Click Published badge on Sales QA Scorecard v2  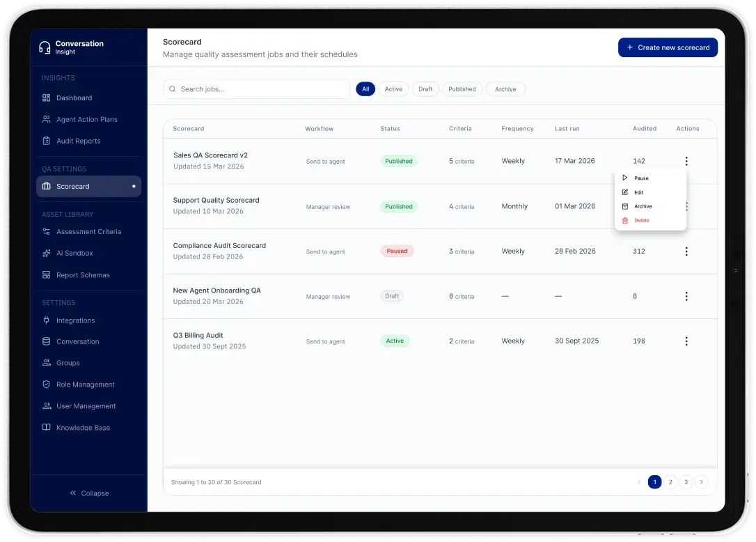click(399, 161)
